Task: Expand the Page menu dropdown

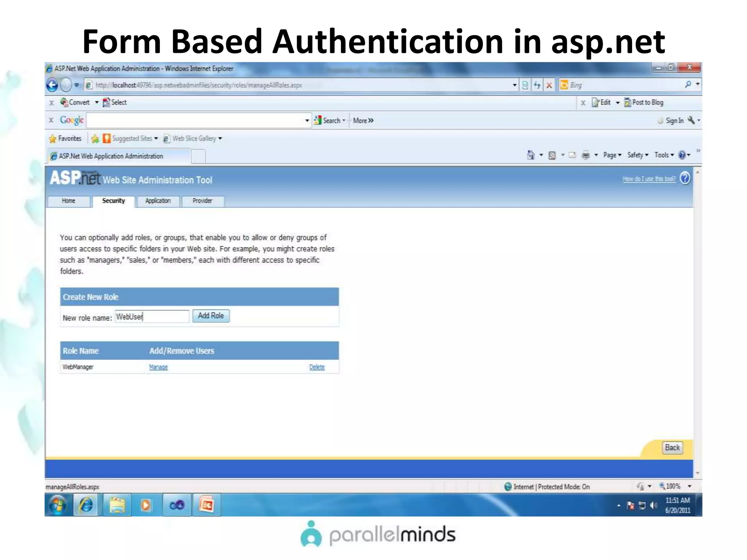Action: pos(612,155)
